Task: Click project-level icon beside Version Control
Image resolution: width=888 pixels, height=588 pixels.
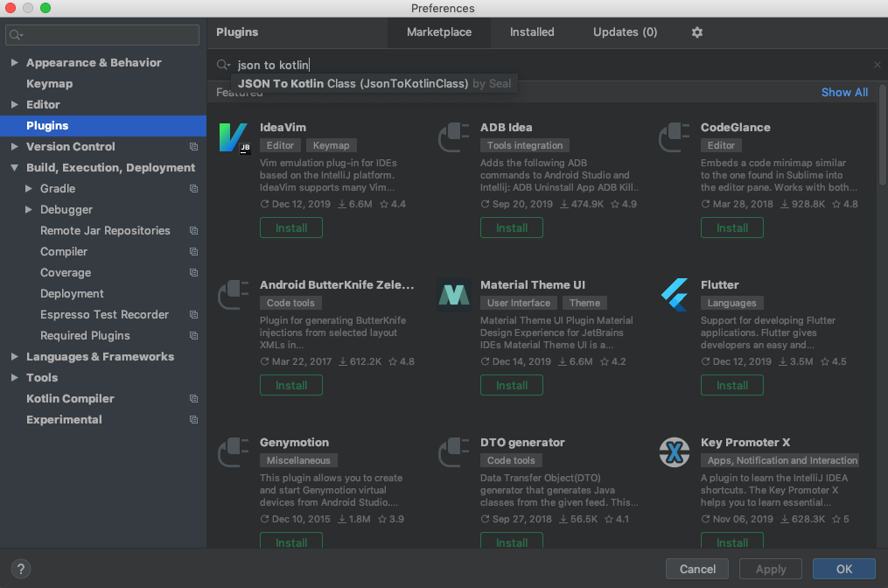Action: tap(193, 147)
